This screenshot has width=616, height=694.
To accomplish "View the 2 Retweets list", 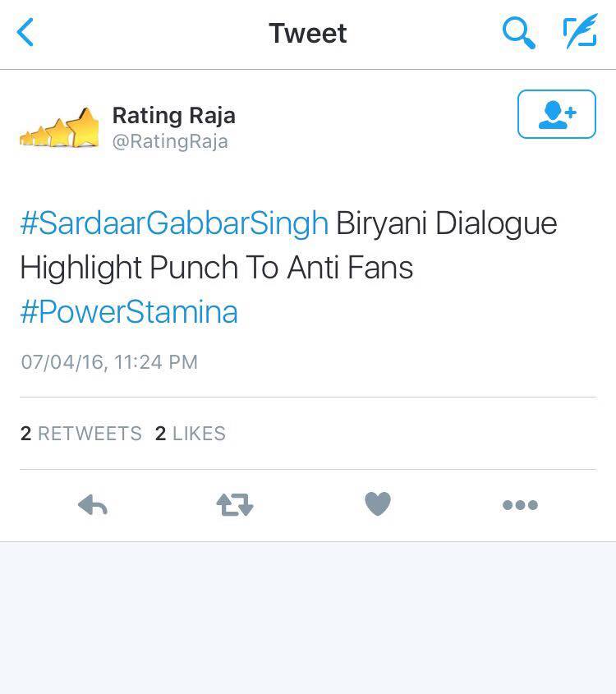I will click(81, 434).
